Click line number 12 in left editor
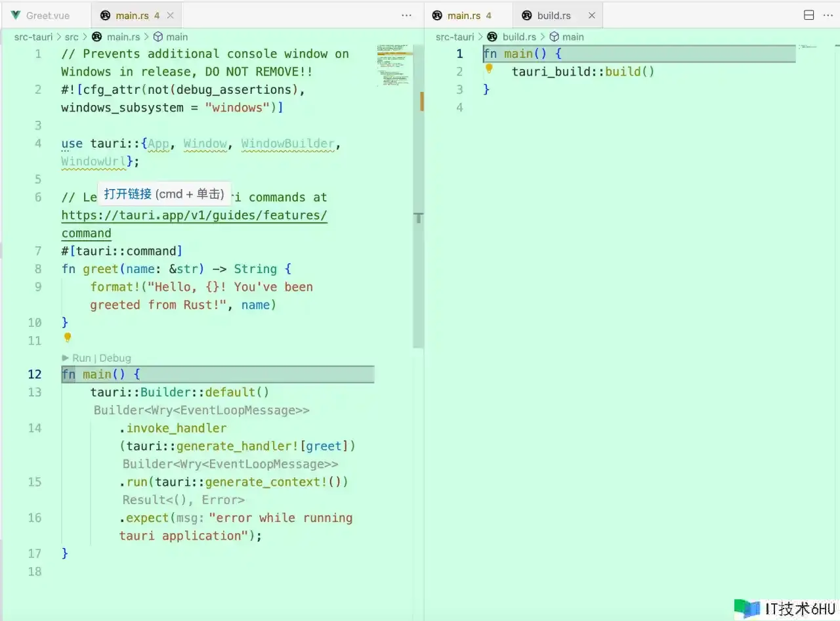 [35, 374]
